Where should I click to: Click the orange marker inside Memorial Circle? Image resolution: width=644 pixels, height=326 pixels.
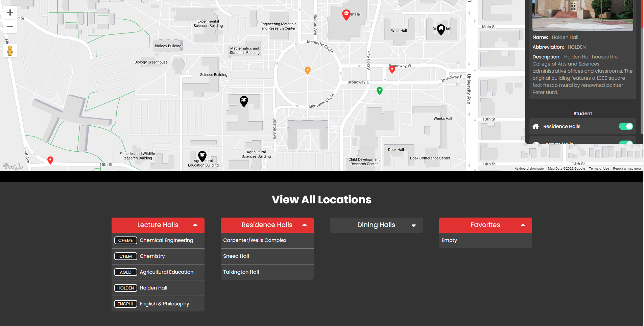[x=307, y=70]
